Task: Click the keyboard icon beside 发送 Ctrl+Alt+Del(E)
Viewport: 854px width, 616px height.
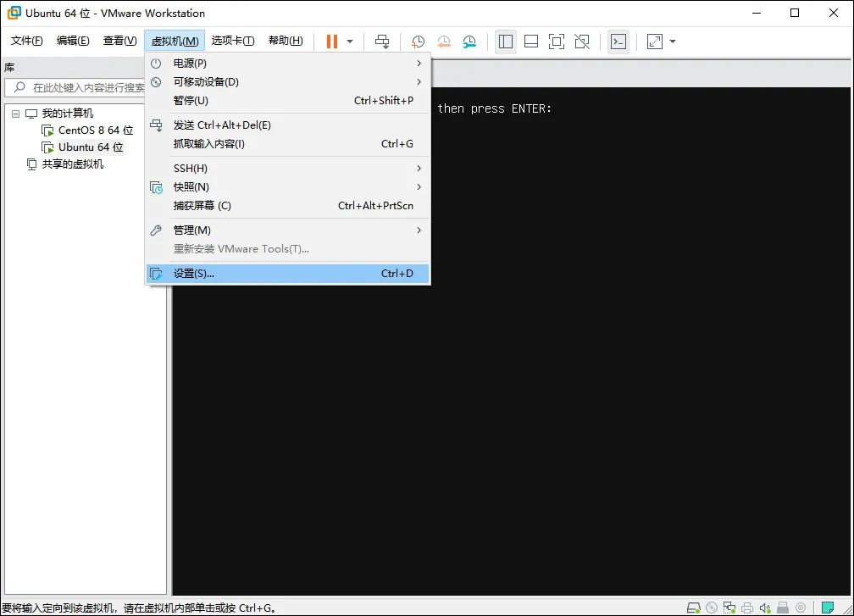Action: coord(156,125)
